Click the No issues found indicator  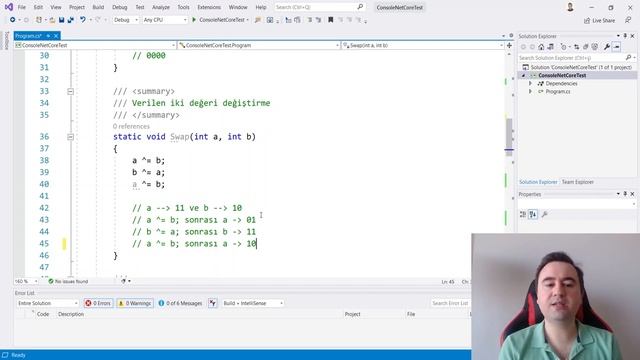(68, 281)
